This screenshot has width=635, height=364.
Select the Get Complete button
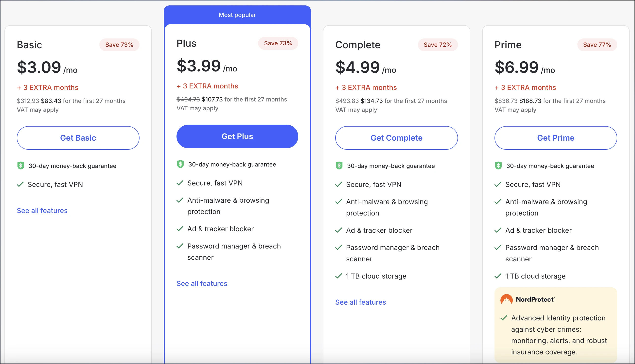click(x=396, y=138)
